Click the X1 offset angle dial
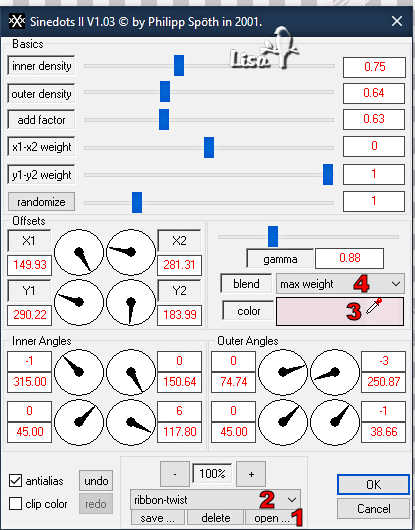The image size is (415, 530). (79, 252)
